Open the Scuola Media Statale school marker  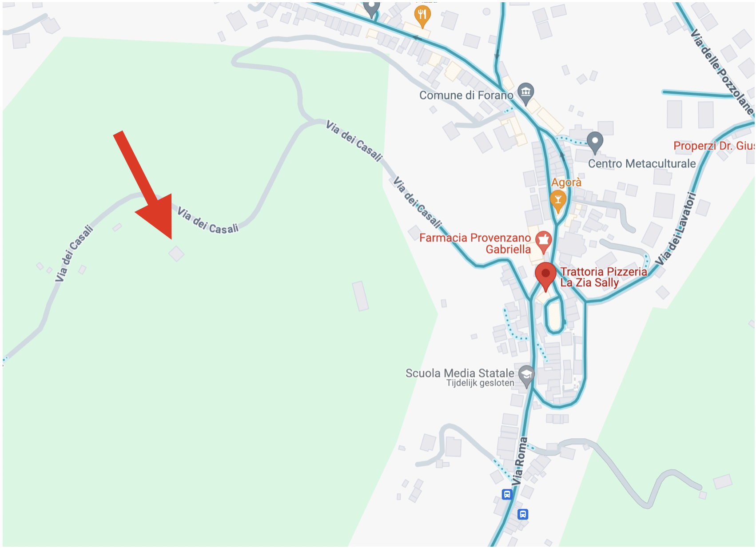tap(527, 376)
